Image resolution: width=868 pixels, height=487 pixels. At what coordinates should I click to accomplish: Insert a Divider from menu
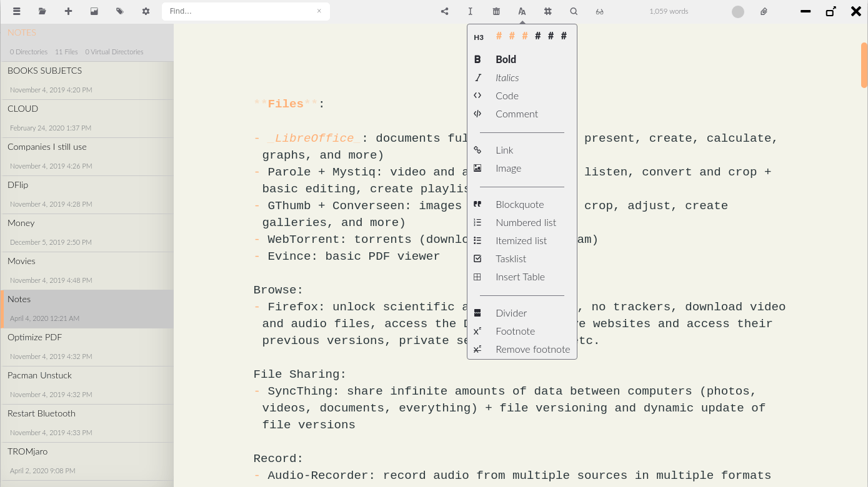(522, 313)
